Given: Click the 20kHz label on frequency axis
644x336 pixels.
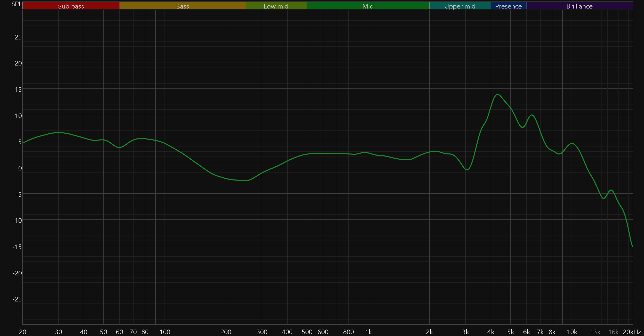Looking at the screenshot, I should (x=632, y=332).
